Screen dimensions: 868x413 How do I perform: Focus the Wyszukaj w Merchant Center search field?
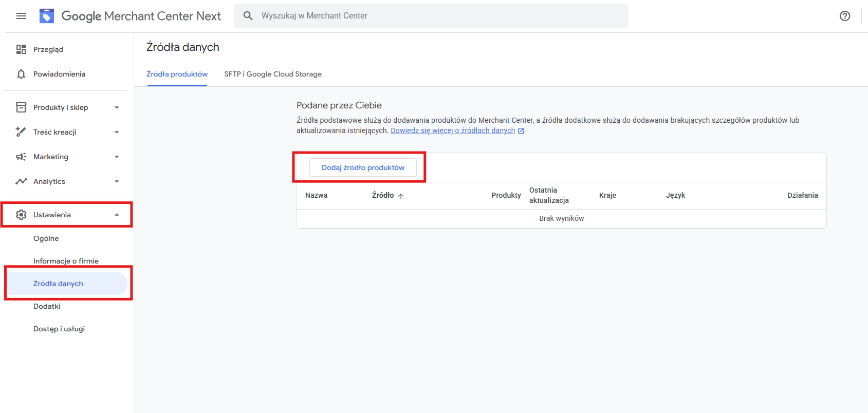pos(431,16)
